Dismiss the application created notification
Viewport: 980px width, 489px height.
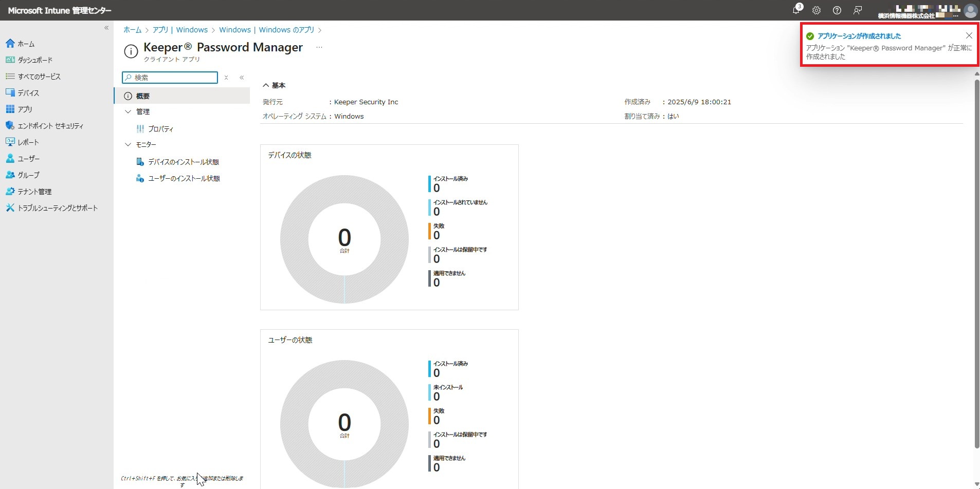pos(969,35)
